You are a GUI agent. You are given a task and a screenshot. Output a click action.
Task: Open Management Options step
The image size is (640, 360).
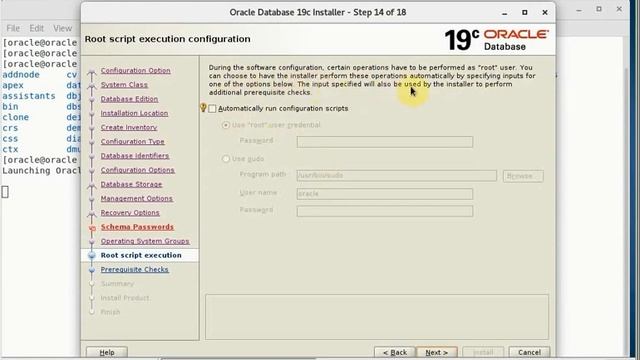pos(137,198)
